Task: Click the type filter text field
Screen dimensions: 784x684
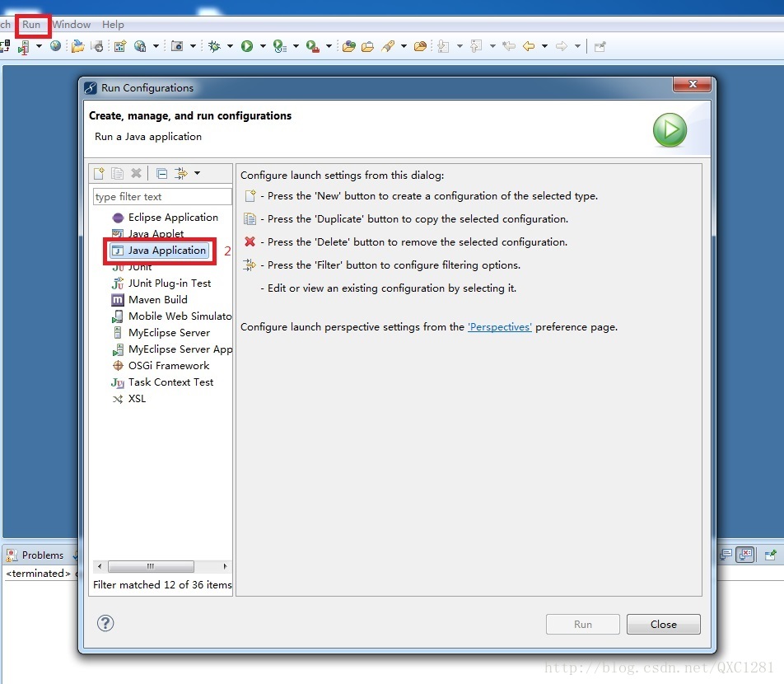Action: point(162,197)
